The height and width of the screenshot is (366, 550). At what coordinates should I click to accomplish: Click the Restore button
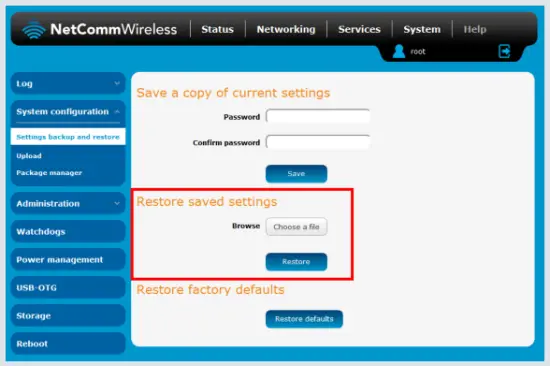pyautogui.click(x=296, y=262)
